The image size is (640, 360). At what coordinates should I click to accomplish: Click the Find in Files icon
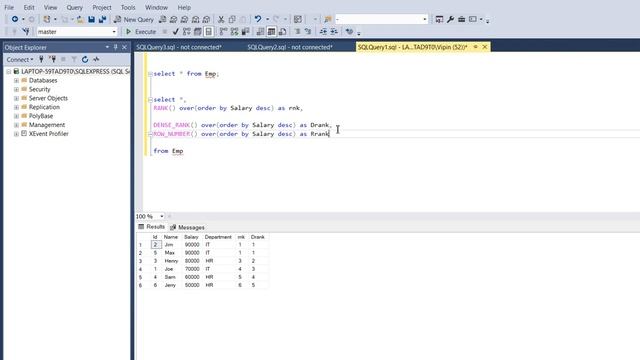(x=328, y=19)
